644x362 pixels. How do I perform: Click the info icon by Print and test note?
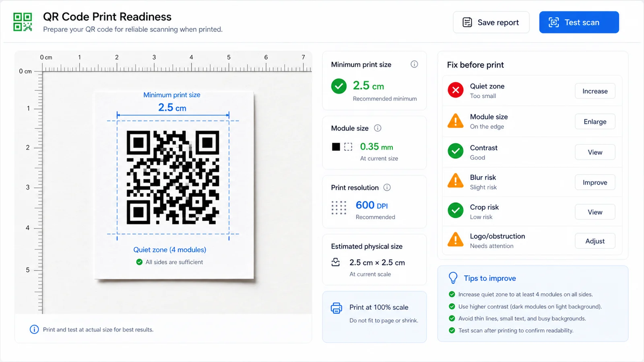[x=34, y=329]
